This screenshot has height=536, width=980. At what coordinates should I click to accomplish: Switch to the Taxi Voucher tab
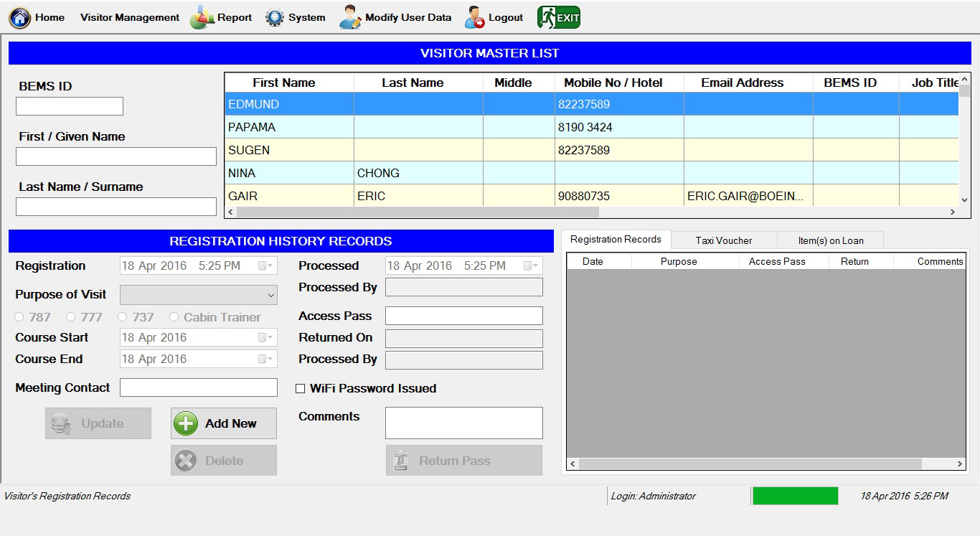(x=723, y=240)
